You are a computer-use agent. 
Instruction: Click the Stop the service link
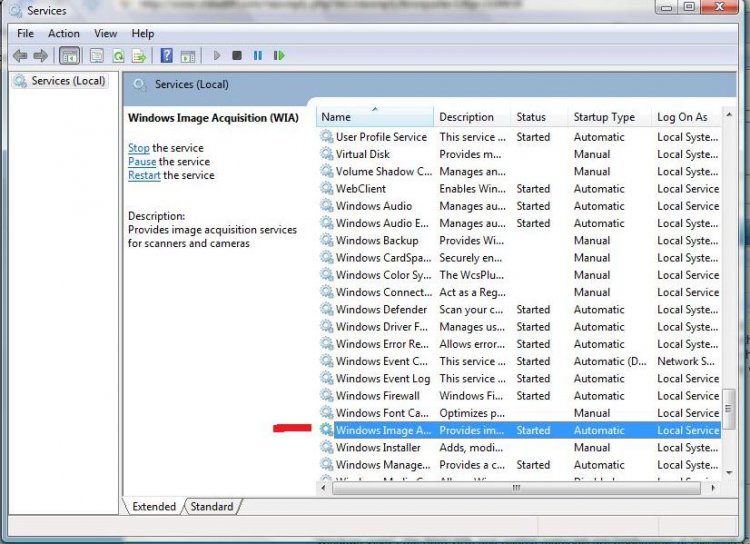pos(139,148)
